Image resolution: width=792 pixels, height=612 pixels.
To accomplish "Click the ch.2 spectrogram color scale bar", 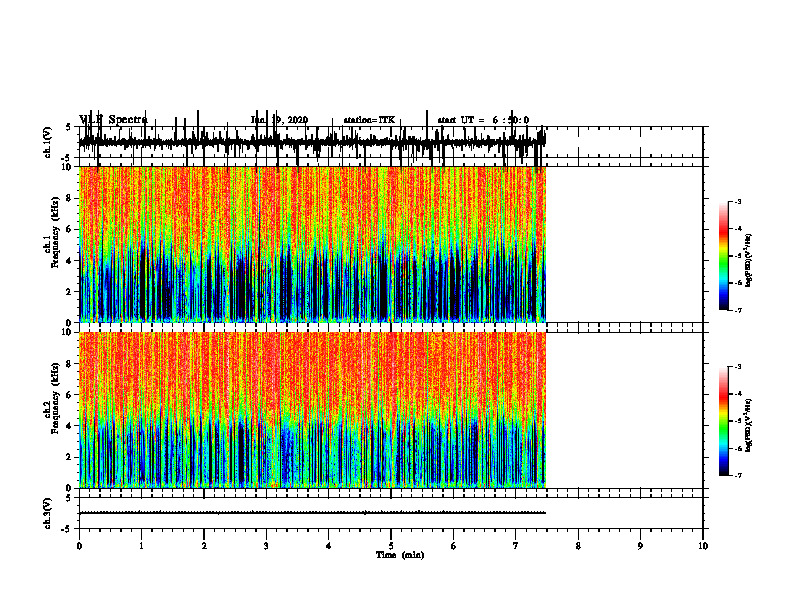I will click(x=724, y=421).
